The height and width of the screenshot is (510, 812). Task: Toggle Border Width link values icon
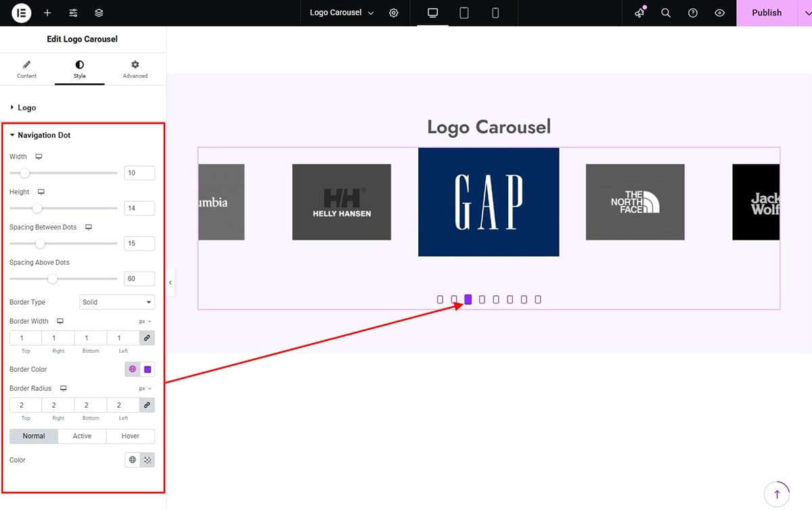click(147, 338)
